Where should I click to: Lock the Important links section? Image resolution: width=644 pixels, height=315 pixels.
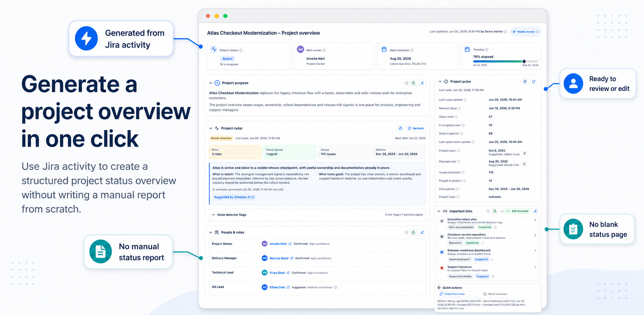point(495,211)
